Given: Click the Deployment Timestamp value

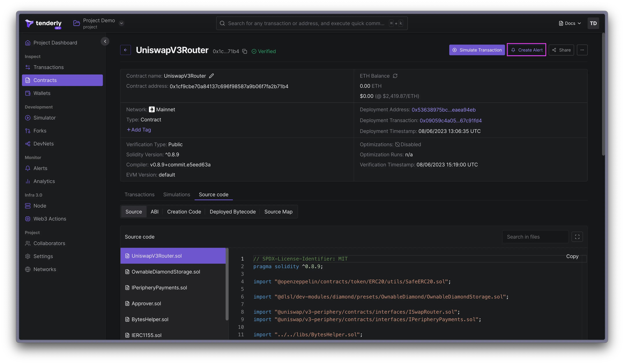Looking at the screenshot, I should point(449,131).
